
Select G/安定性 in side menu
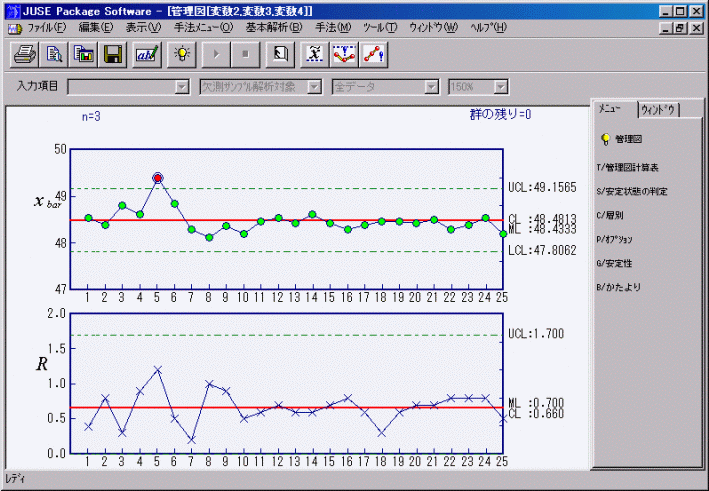[x=614, y=264]
